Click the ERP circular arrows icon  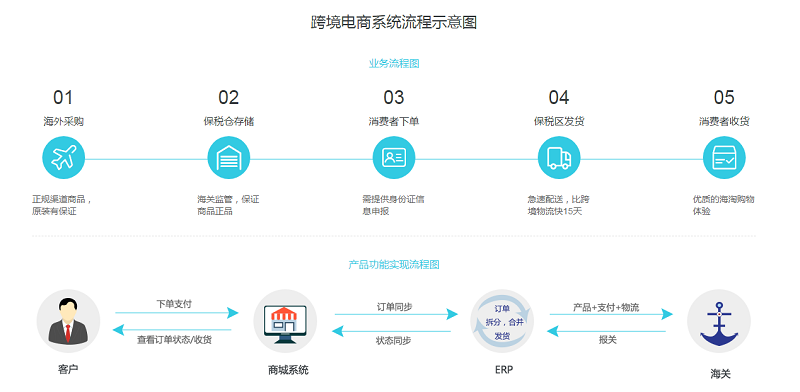[x=502, y=321]
